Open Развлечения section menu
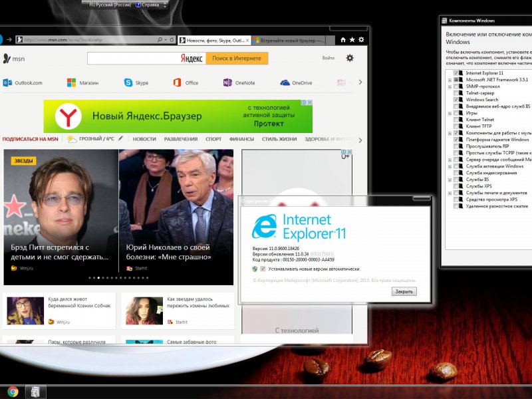The width and height of the screenshot is (532, 399). pyautogui.click(x=180, y=139)
